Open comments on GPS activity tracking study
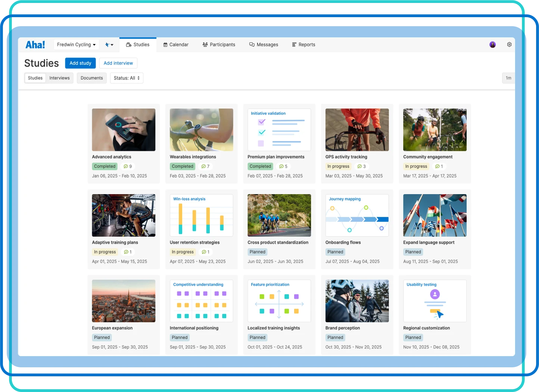The height and width of the screenshot is (392, 539). pos(362,166)
